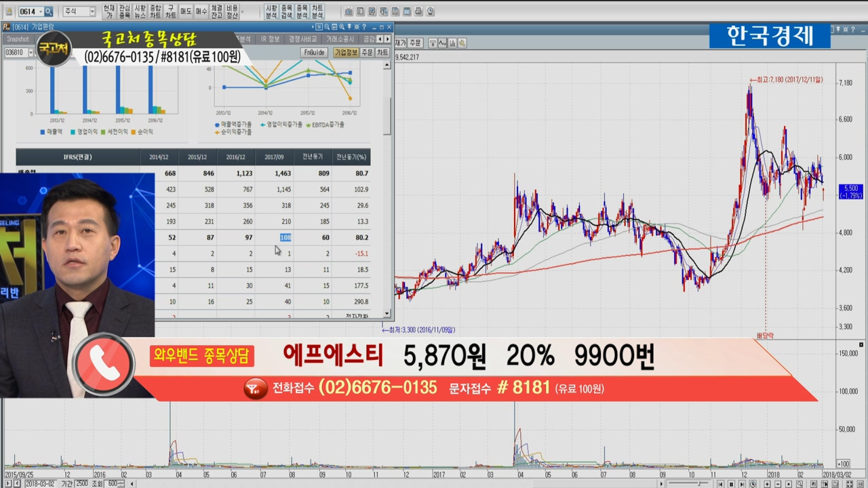Click the last icon at bottom-right corner
The image size is (868, 488).
[861, 484]
